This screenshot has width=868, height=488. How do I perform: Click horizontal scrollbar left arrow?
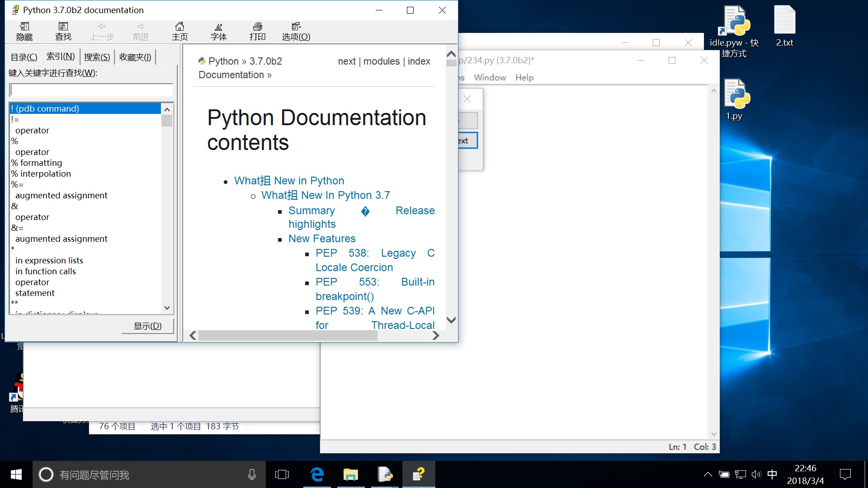point(193,336)
